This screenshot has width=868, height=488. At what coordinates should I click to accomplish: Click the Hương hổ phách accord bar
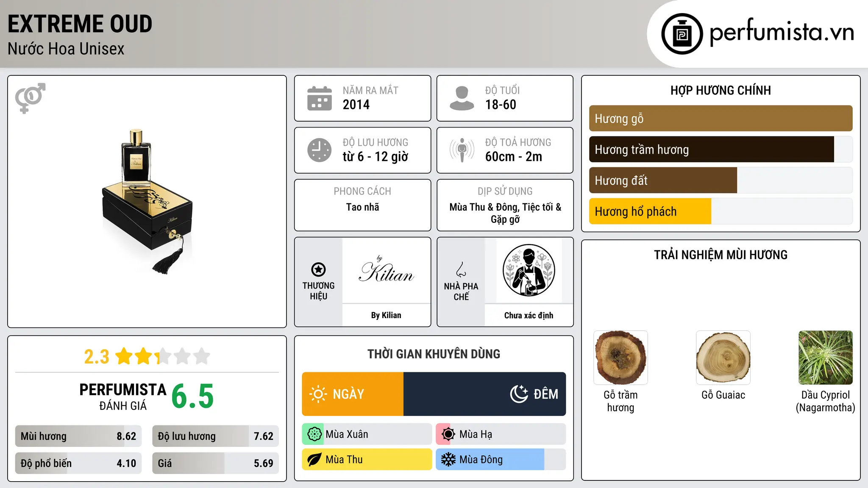point(721,211)
